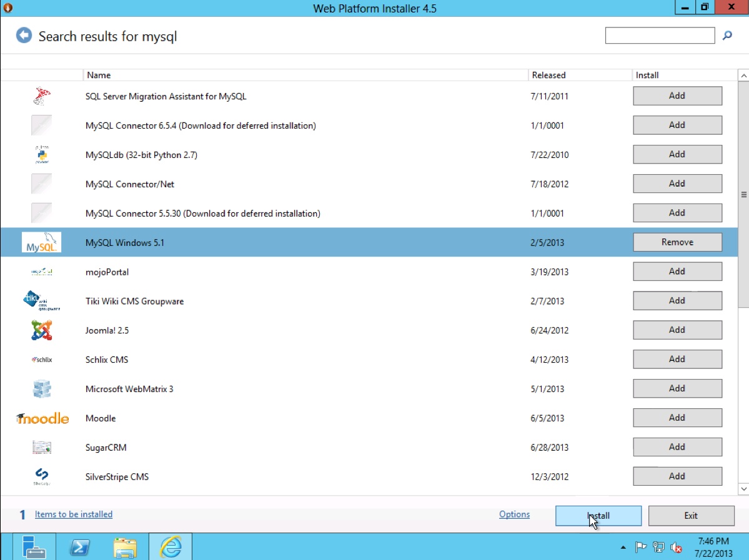Select the mojoPortal row text
Screen dimensions: 749x560
click(107, 272)
